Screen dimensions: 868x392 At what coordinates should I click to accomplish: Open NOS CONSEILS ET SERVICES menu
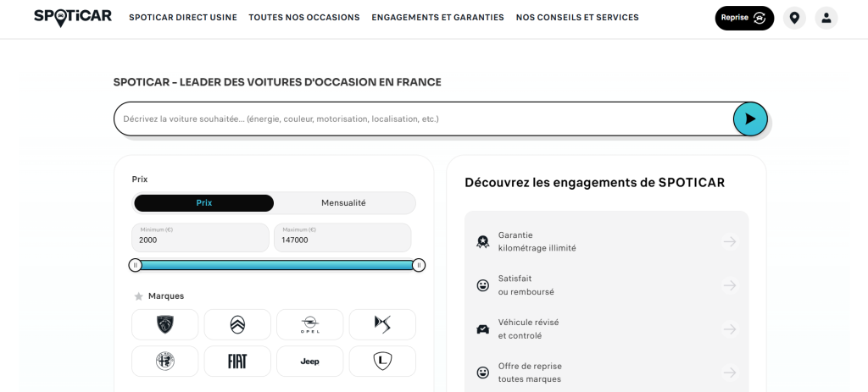point(577,18)
